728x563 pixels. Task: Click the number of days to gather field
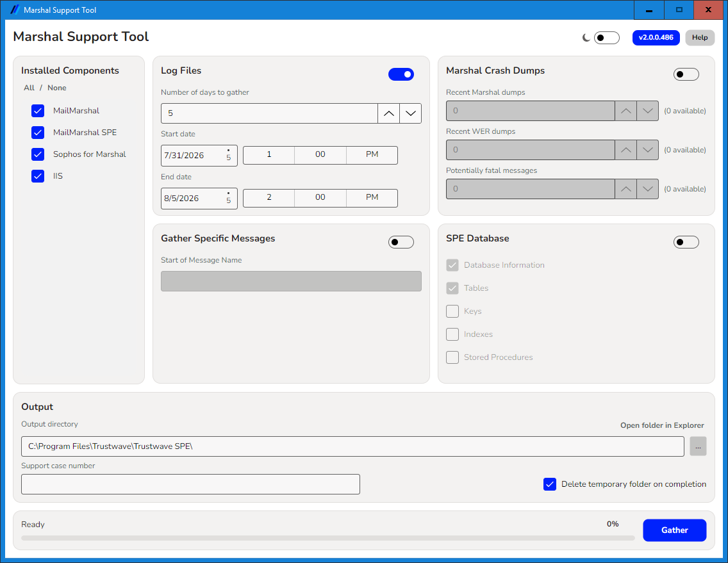(x=269, y=113)
